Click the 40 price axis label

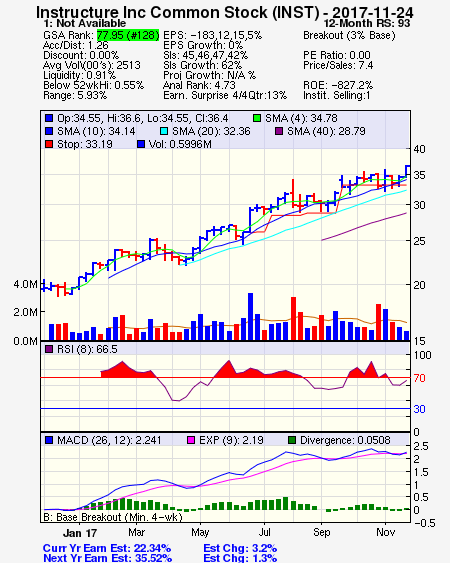pos(419,149)
